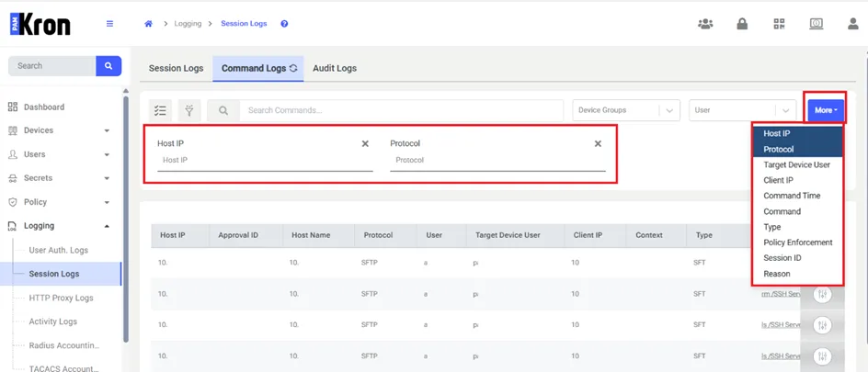The image size is (868, 372).
Task: Click the Users sidebar icon
Action: coord(13,154)
